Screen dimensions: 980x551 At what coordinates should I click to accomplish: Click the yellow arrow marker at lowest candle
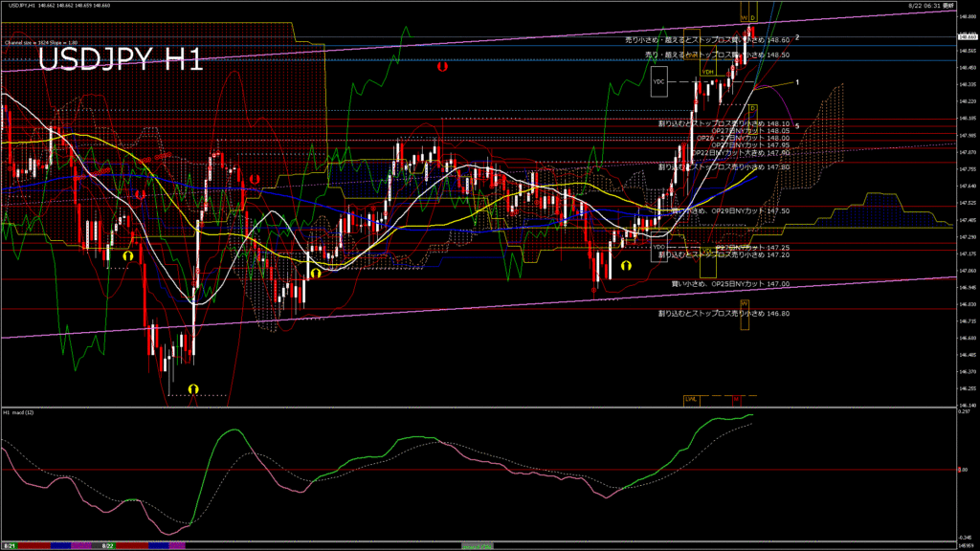coord(192,387)
